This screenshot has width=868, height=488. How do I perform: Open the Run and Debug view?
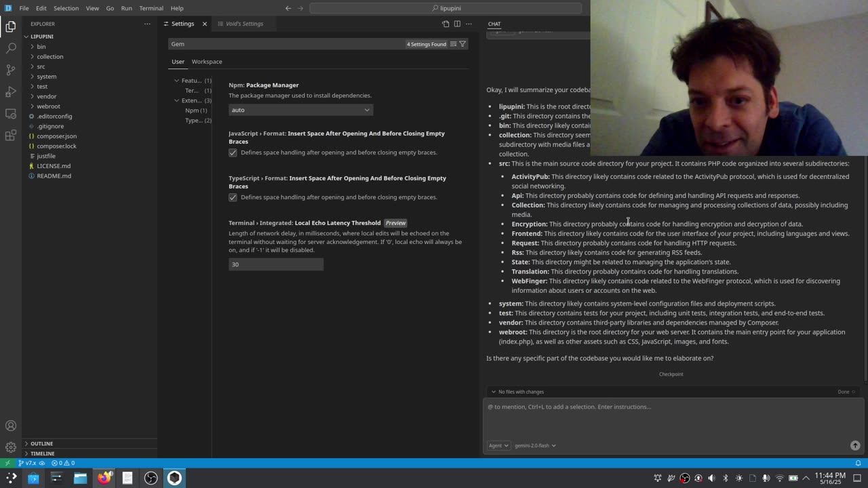10,91
